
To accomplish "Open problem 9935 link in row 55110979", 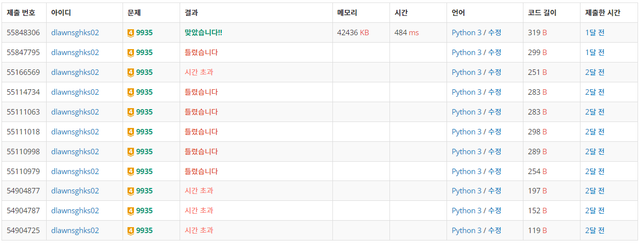I will tap(144, 172).
